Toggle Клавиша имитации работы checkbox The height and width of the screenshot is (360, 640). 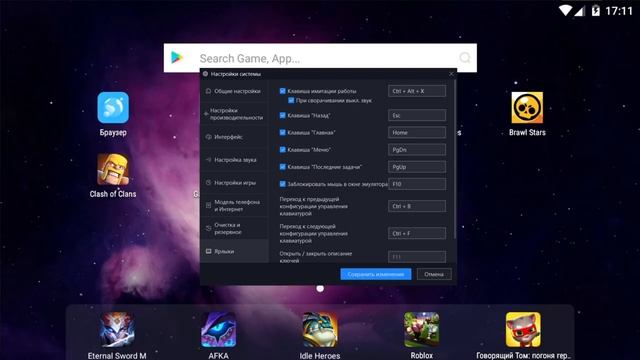click(282, 91)
